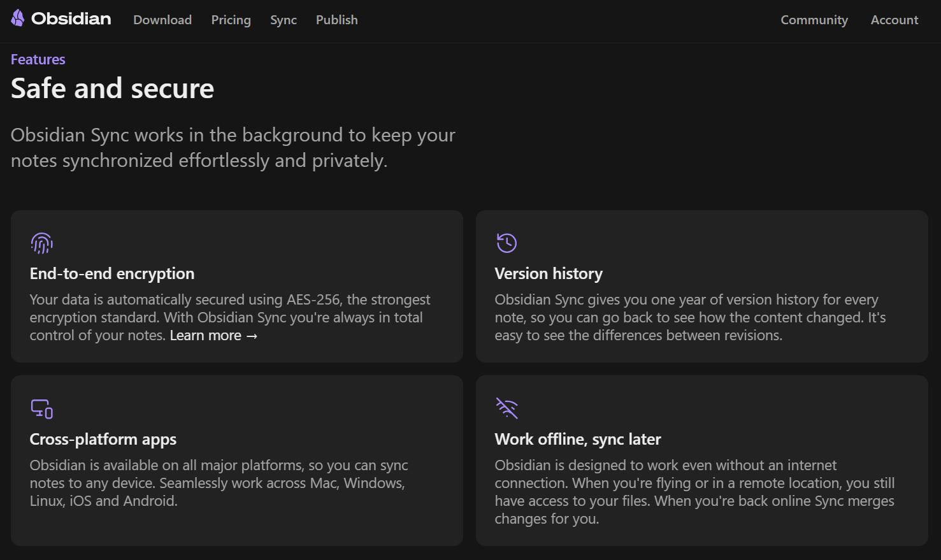
Task: Select Sync in the navigation bar
Action: [284, 20]
